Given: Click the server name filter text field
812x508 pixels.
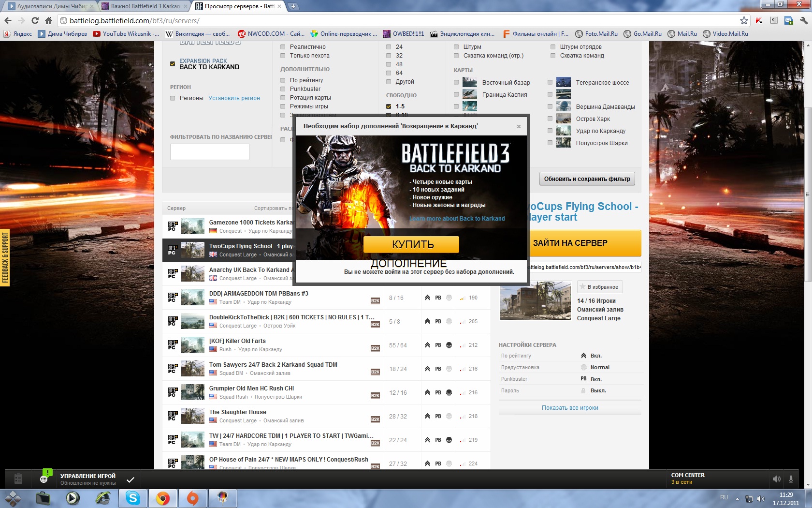Looking at the screenshot, I should [x=209, y=152].
